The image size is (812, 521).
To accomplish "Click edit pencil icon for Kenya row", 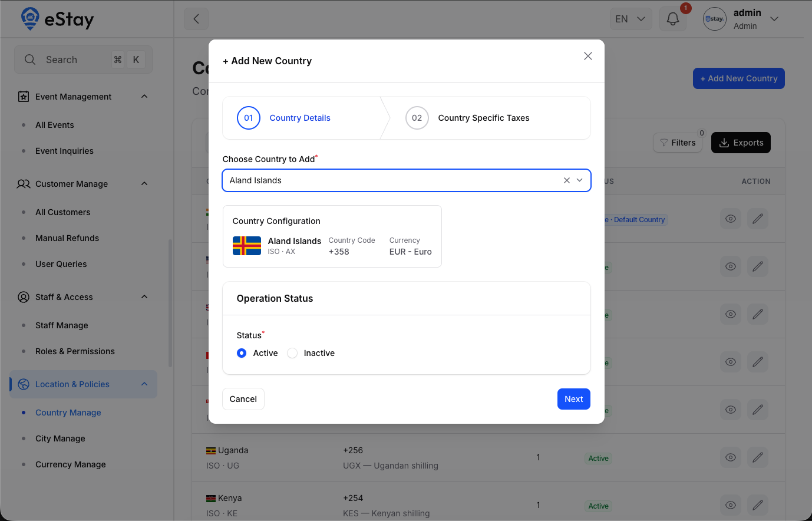I will click(758, 505).
